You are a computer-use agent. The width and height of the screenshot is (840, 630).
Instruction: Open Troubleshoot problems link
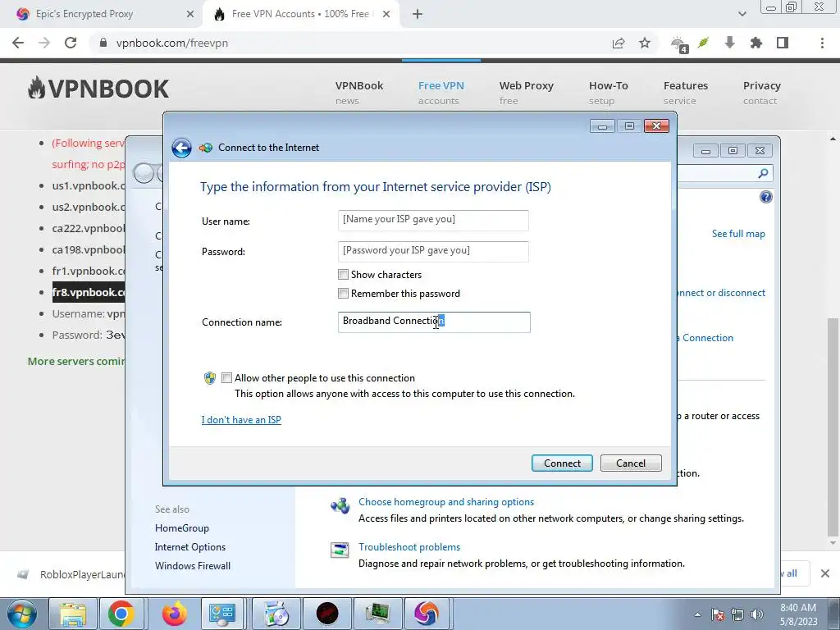coord(409,547)
